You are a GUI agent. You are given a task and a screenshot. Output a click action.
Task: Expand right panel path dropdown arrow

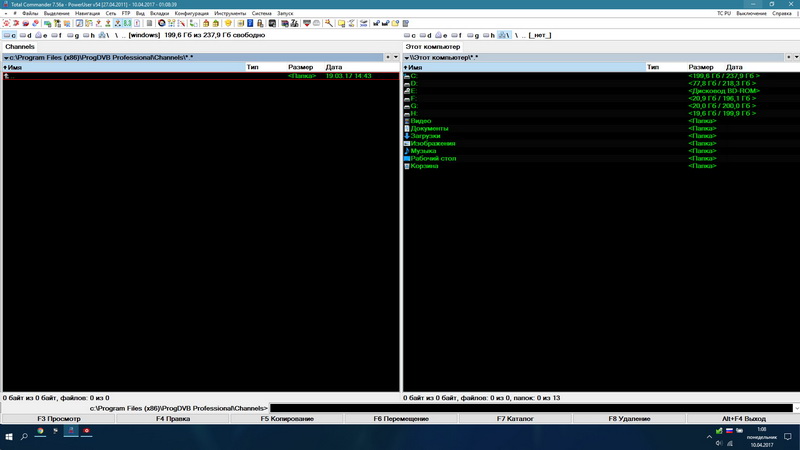[407, 57]
